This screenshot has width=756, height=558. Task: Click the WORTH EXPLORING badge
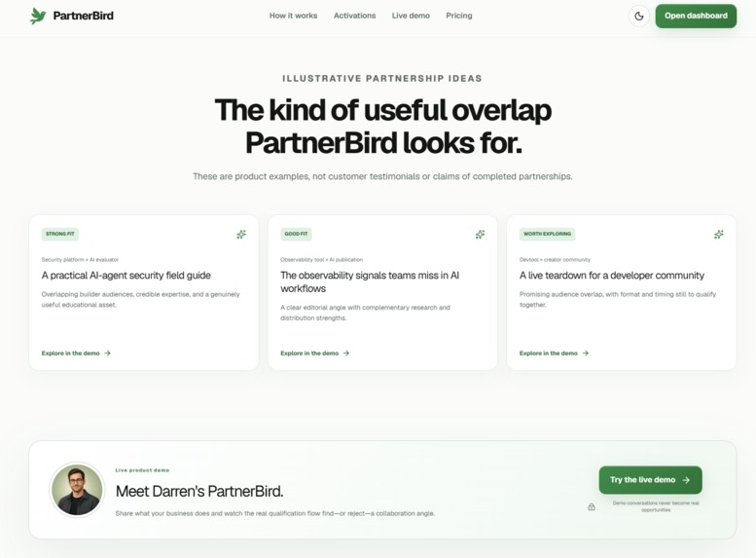coord(547,234)
